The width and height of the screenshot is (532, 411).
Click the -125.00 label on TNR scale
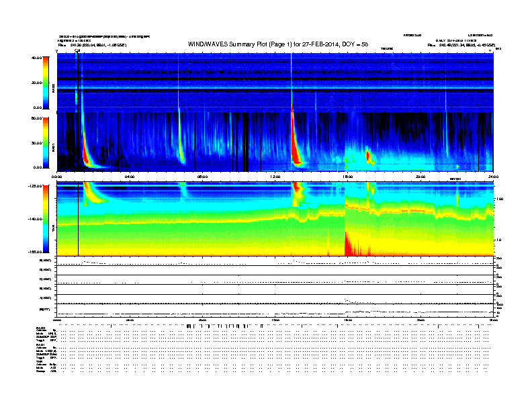(36, 186)
